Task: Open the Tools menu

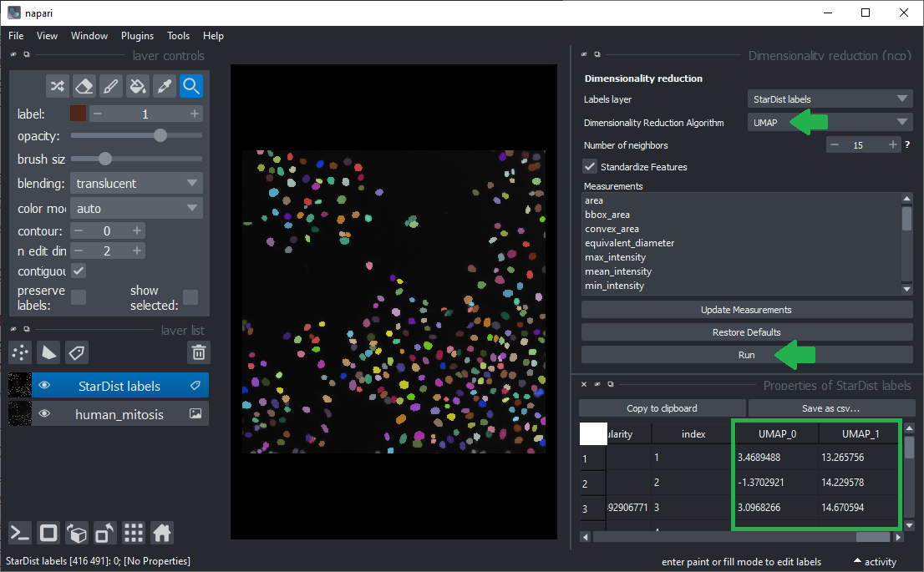Action: (x=178, y=36)
